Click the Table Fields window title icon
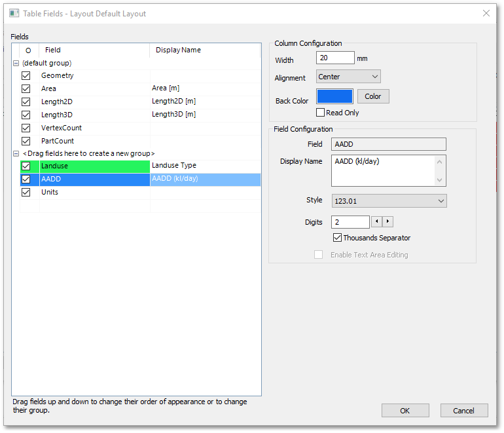The height and width of the screenshot is (433, 504). [x=14, y=14]
